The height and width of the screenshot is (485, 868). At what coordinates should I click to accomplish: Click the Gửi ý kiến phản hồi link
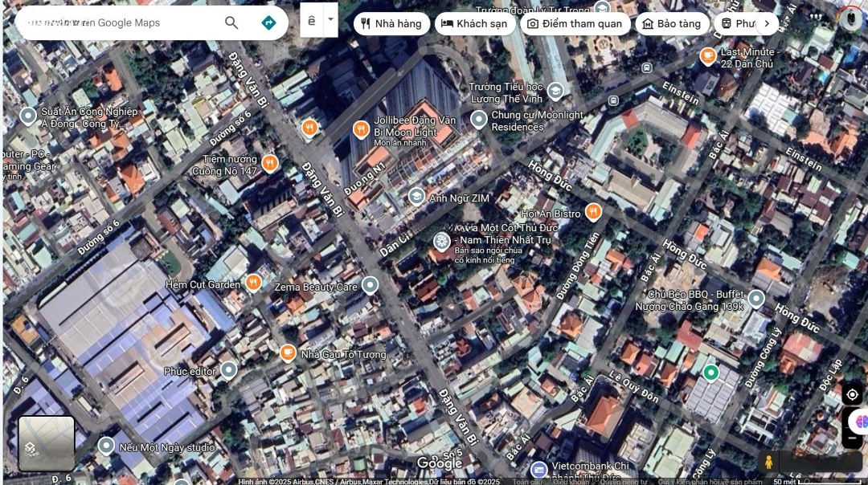710,482
